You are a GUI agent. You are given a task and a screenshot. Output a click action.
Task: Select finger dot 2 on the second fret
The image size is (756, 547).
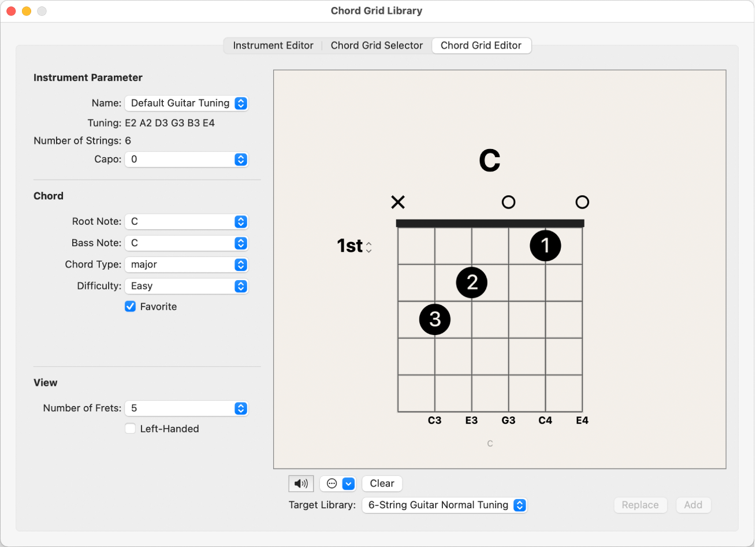click(x=471, y=282)
